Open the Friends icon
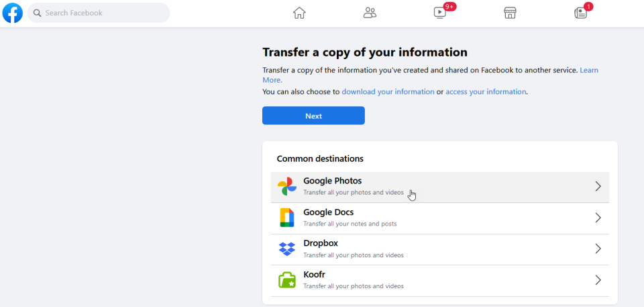 click(x=370, y=13)
